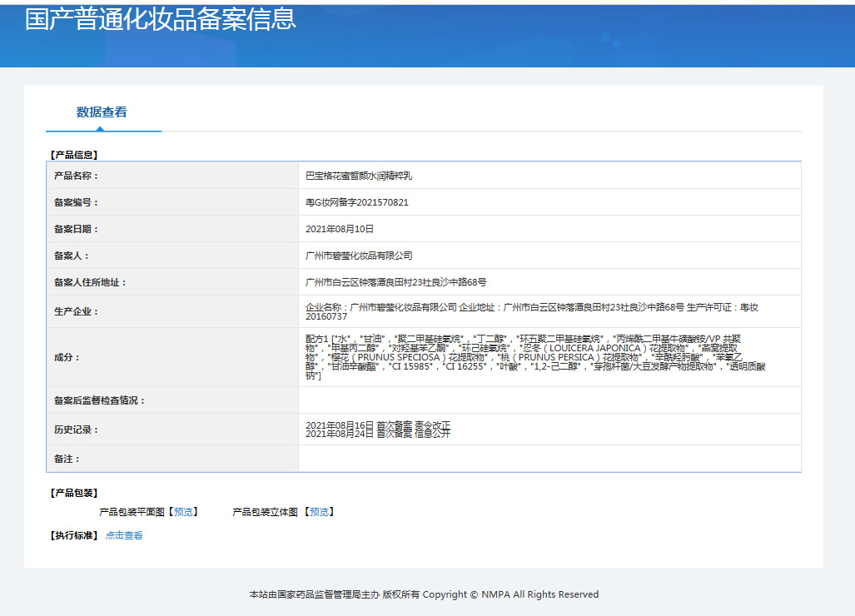This screenshot has height=616, width=855.
Task: Select the product name 巴宝格花蜜皙颜水润精粹乳
Action: (x=359, y=176)
